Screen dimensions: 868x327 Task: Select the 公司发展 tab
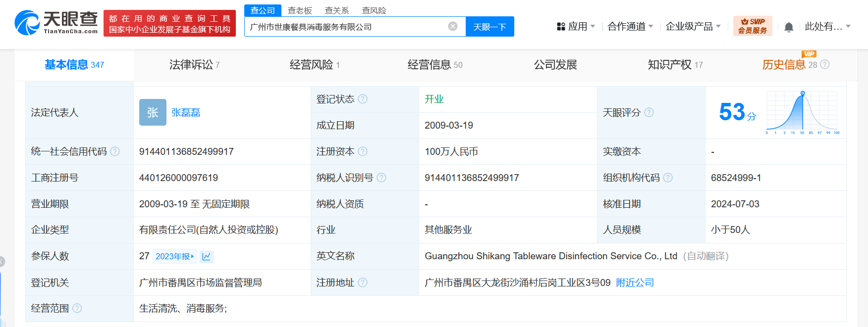pyautogui.click(x=555, y=65)
